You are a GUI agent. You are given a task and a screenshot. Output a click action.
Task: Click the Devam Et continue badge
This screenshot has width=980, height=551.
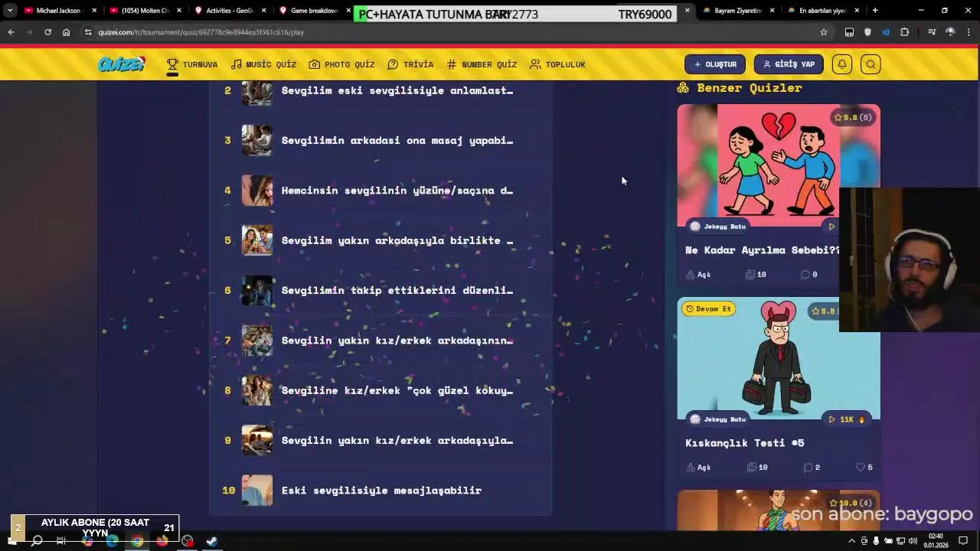[x=709, y=309]
